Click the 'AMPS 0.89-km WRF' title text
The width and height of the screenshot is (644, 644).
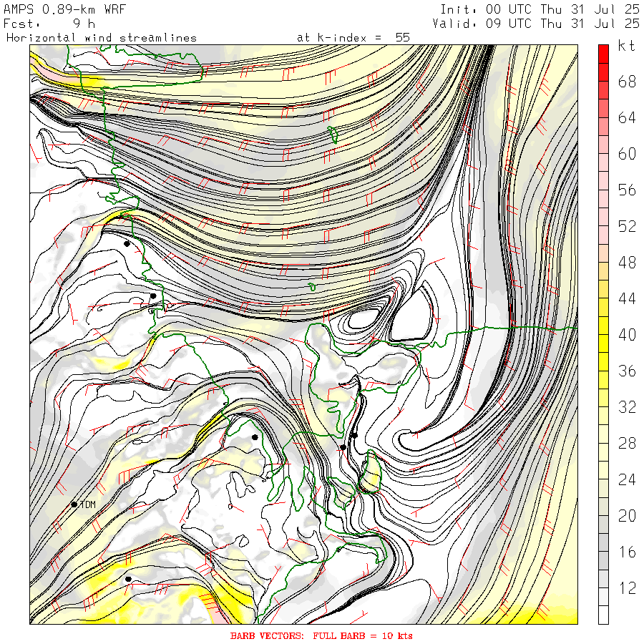coord(64,9)
